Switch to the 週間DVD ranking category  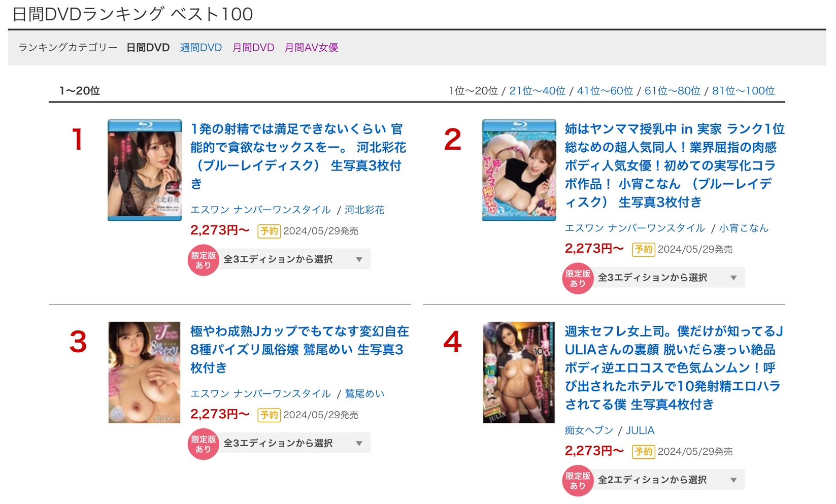[x=201, y=48]
